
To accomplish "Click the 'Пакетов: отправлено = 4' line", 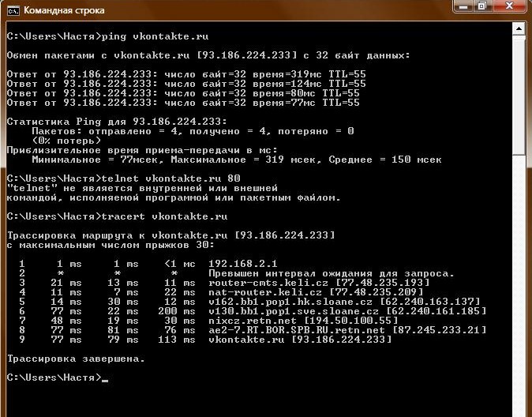I will coord(193,131).
